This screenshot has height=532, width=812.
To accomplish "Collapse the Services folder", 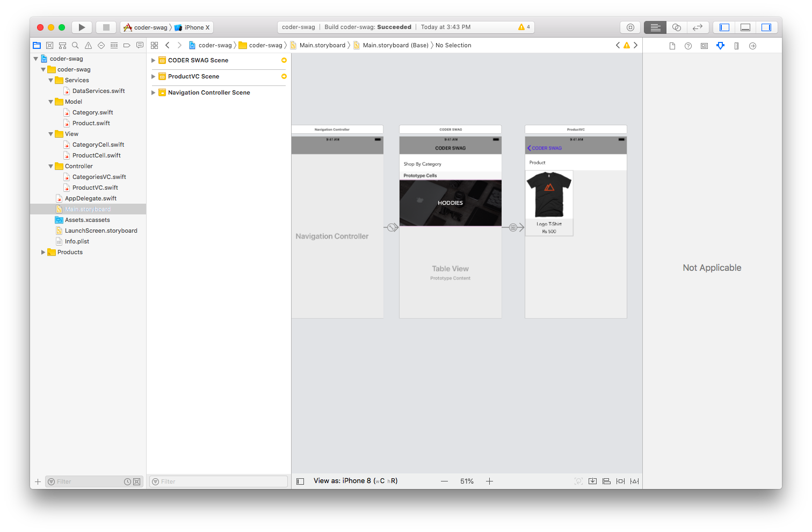I will (x=50, y=80).
